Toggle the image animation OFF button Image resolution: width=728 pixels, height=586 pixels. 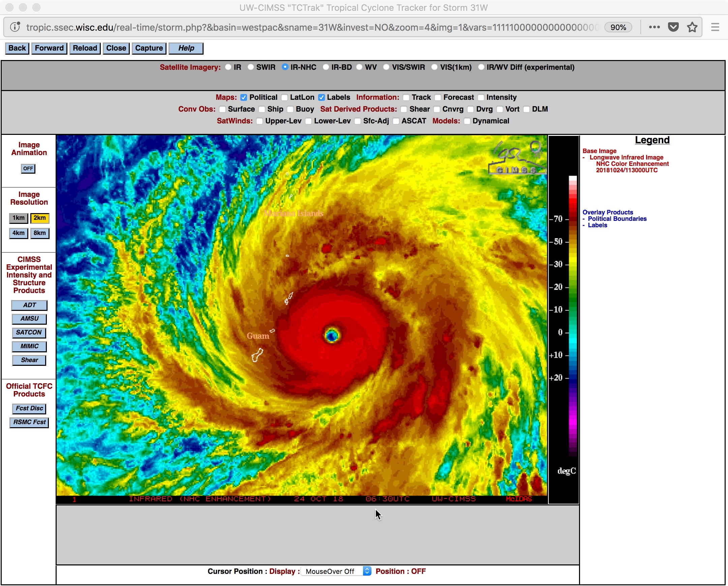click(28, 168)
